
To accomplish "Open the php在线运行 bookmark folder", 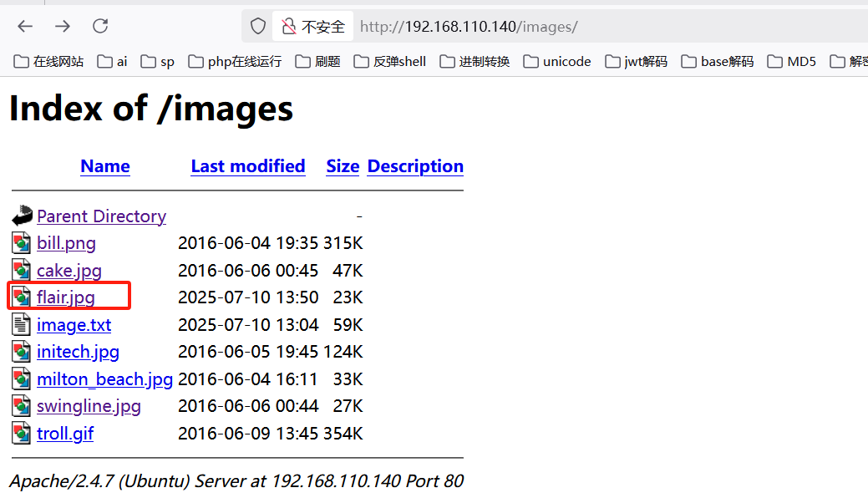I will click(x=236, y=62).
